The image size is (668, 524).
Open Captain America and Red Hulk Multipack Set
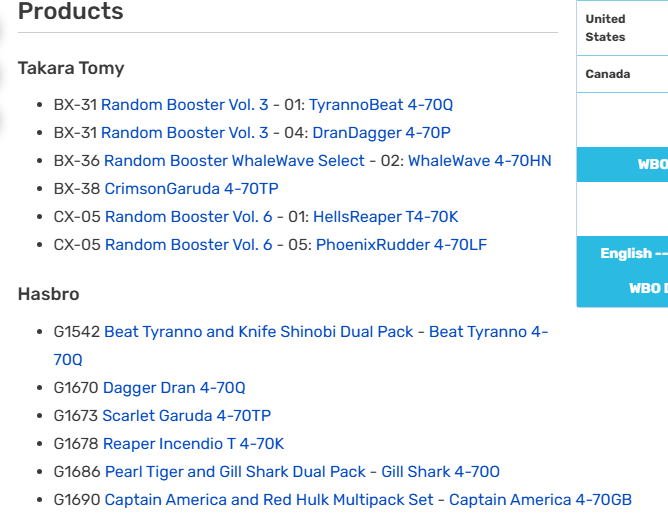pyautogui.click(x=269, y=500)
